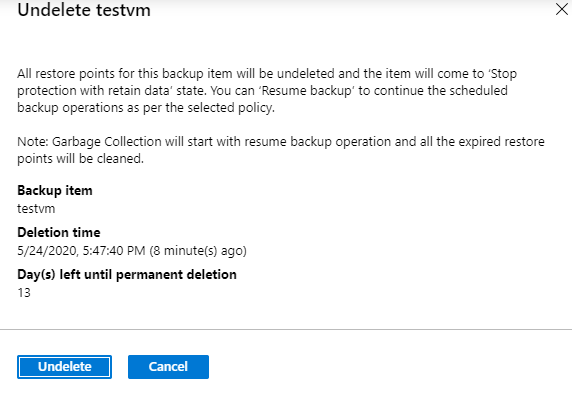Click the '(8 minute(s) ago)' text
The width and height of the screenshot is (572, 406).
coord(198,251)
